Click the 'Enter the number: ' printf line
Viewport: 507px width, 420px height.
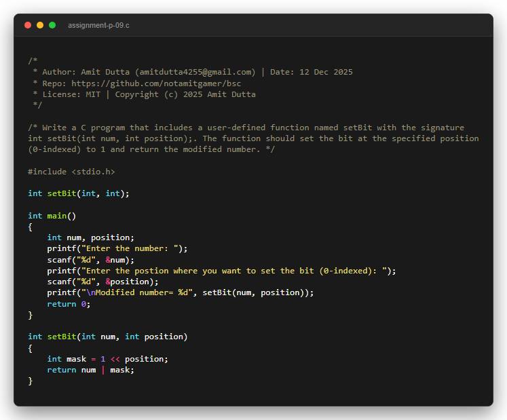(117, 248)
